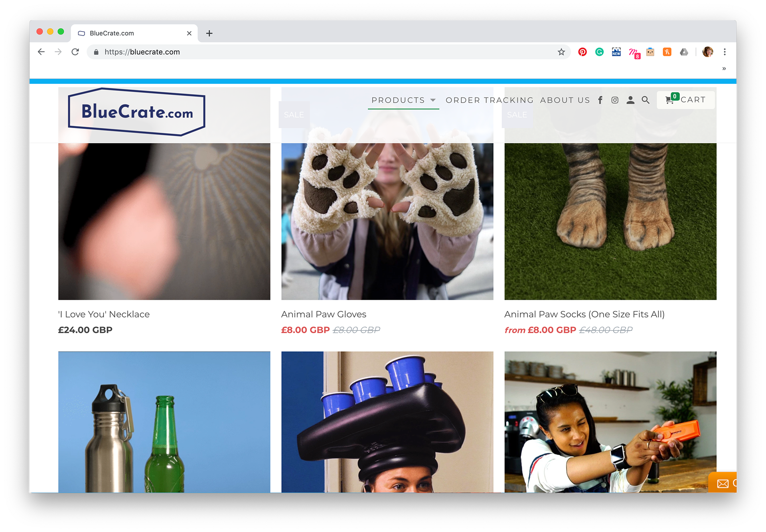Screen dimensions: 766x532
Task: Open the Chrome three-dot menu
Action: [725, 52]
